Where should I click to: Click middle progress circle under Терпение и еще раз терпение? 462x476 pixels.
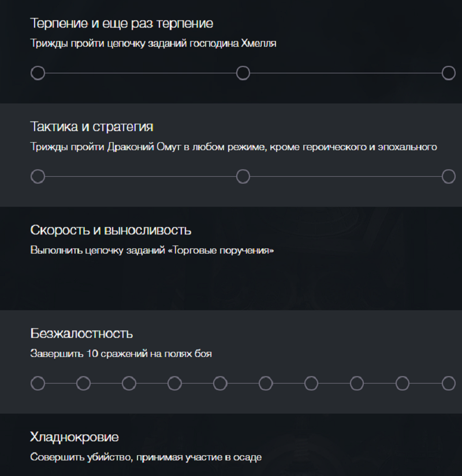[x=243, y=73]
